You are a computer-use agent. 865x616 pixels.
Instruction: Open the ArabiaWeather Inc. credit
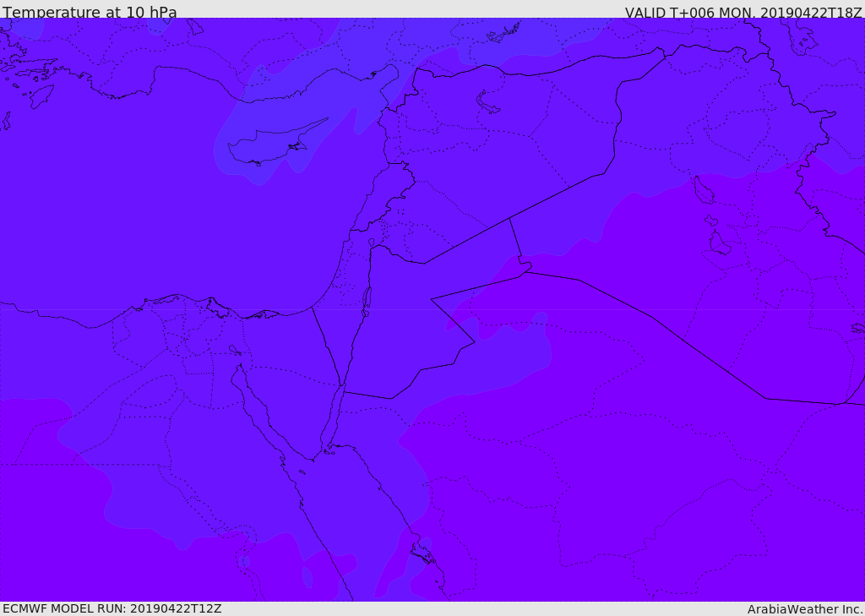tap(805, 609)
